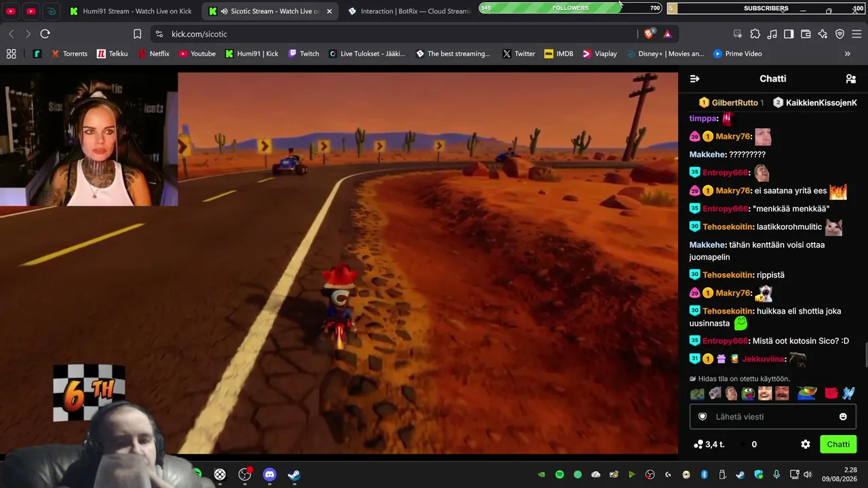Image resolution: width=868 pixels, height=488 pixels.
Task: Go forward to the next page
Action: (x=28, y=34)
